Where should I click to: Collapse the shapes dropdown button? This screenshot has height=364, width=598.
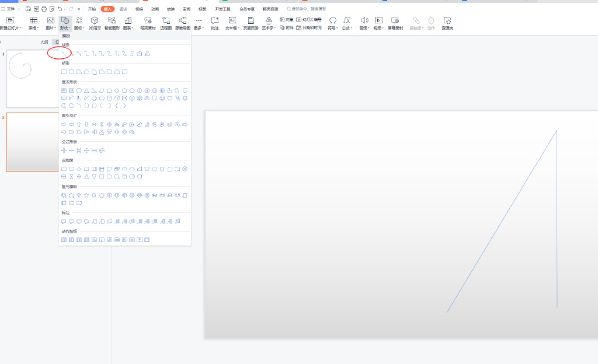click(x=65, y=23)
